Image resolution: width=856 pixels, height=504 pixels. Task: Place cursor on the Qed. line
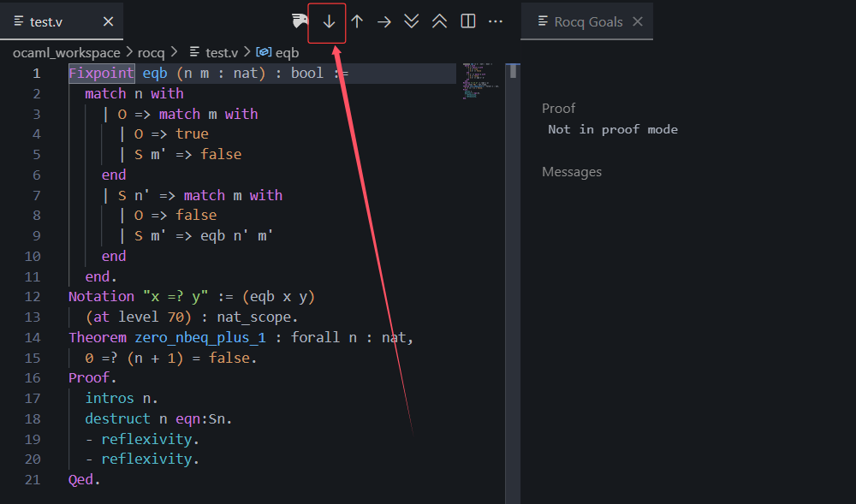(x=85, y=480)
